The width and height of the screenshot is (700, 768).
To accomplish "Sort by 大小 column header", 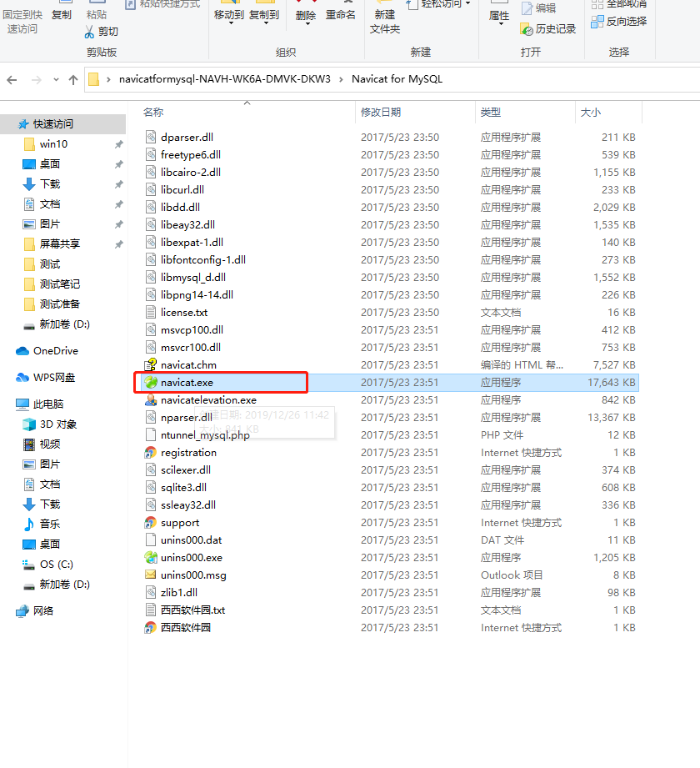I will [590, 113].
